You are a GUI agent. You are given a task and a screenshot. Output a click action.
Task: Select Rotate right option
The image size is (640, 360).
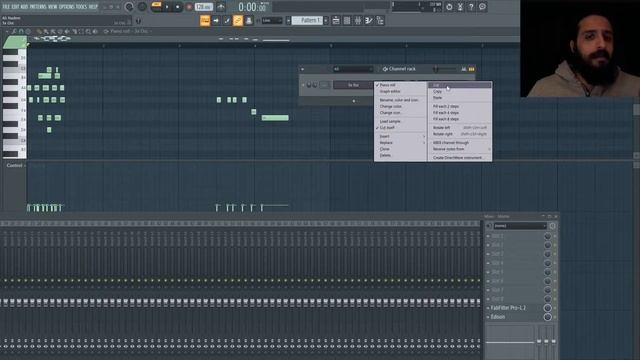460,134
